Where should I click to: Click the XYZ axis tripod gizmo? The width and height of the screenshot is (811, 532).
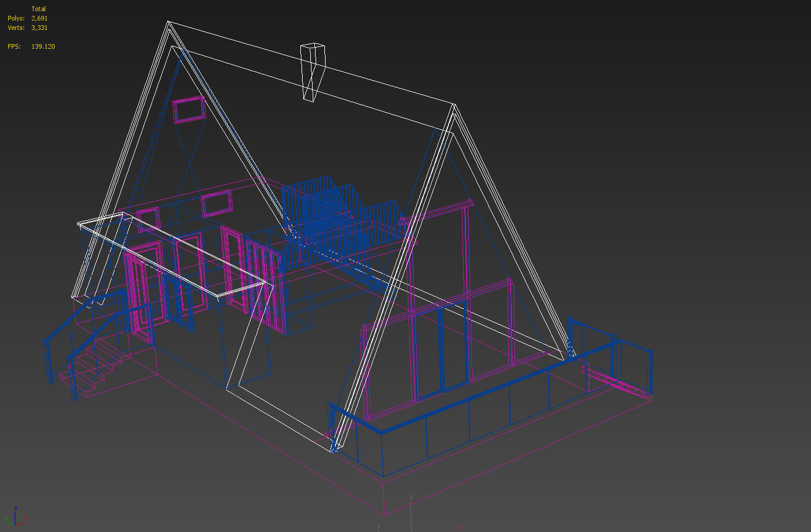click(x=16, y=517)
